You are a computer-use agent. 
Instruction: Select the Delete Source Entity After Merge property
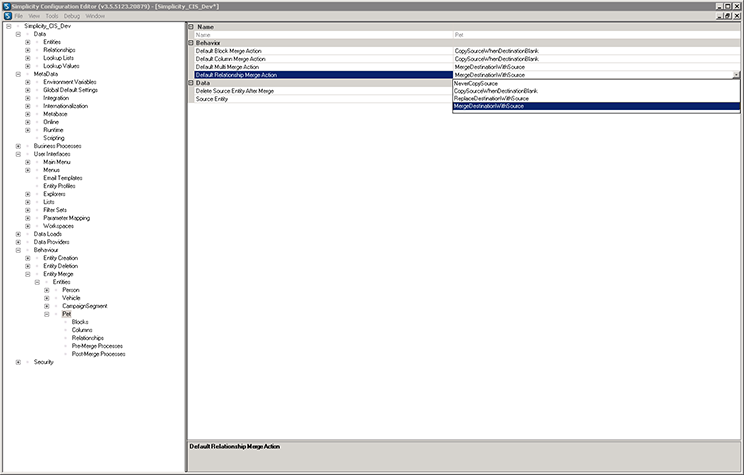click(324, 91)
